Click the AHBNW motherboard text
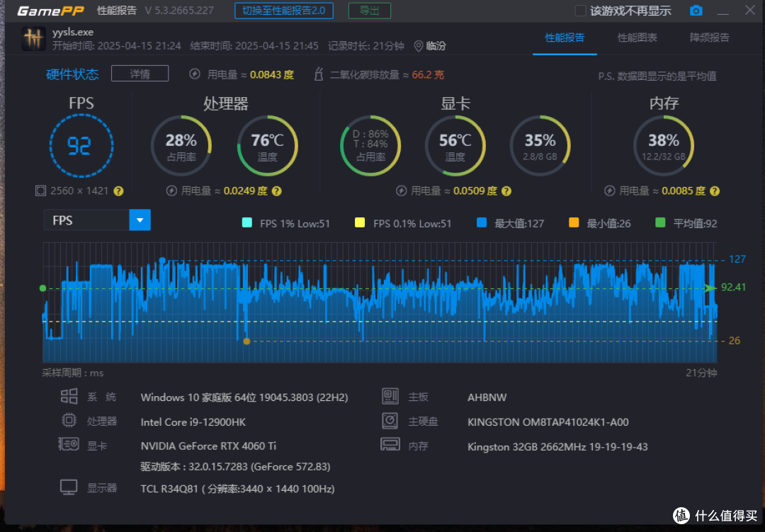 [487, 397]
